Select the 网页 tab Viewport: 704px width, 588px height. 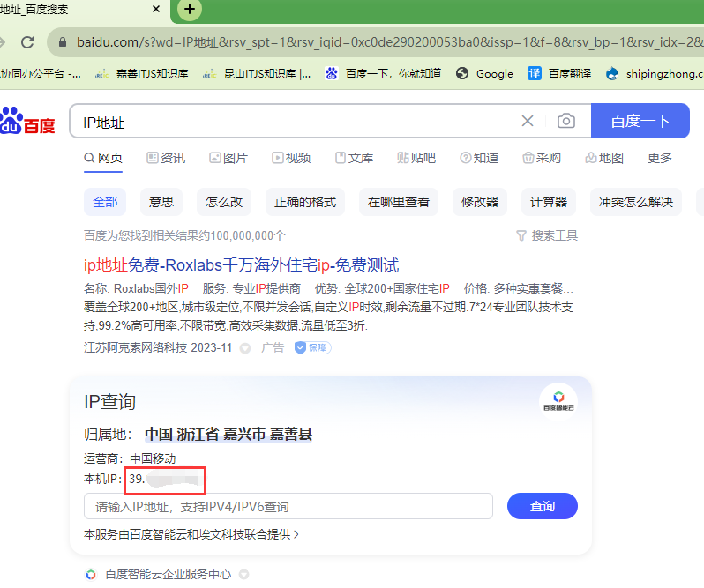coord(103,158)
